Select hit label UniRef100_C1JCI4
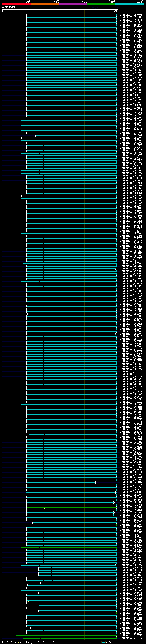The width and height of the screenshot is (146, 644). [x=131, y=178]
